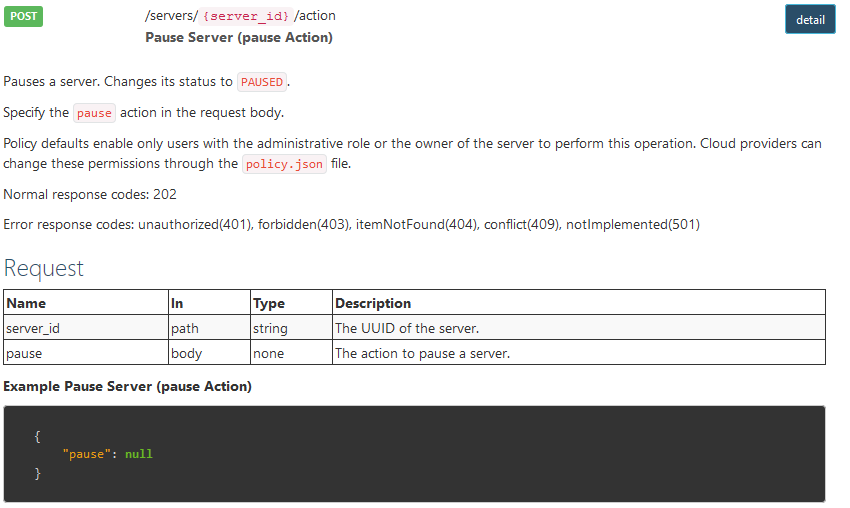Screen dimensions: 850x508
Task: Click the detail button
Action: pyautogui.click(x=810, y=20)
